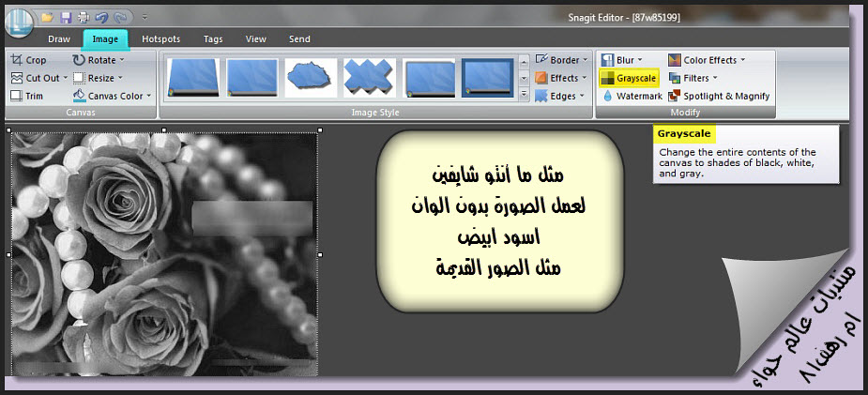Expand the Filters dropdown

tap(714, 78)
